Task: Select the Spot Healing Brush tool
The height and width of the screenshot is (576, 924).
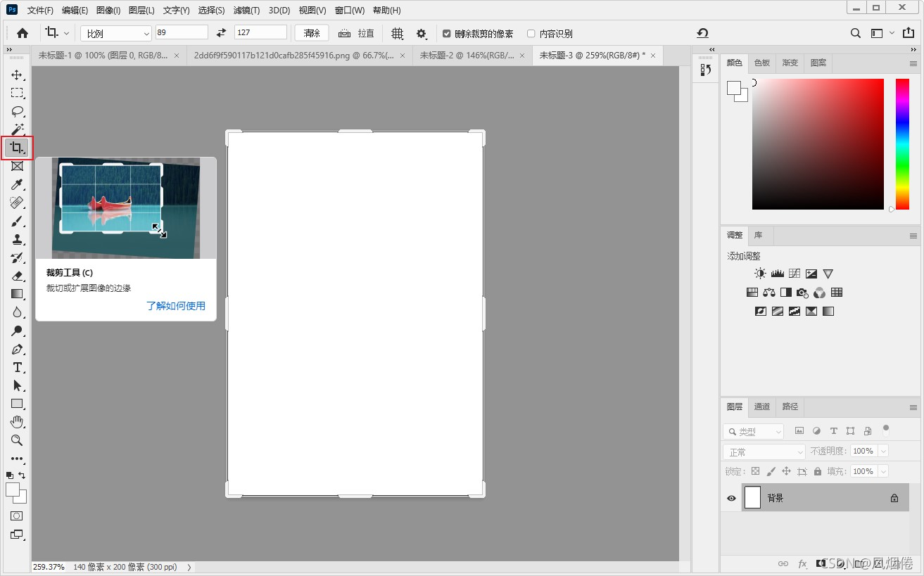Action: [x=17, y=203]
